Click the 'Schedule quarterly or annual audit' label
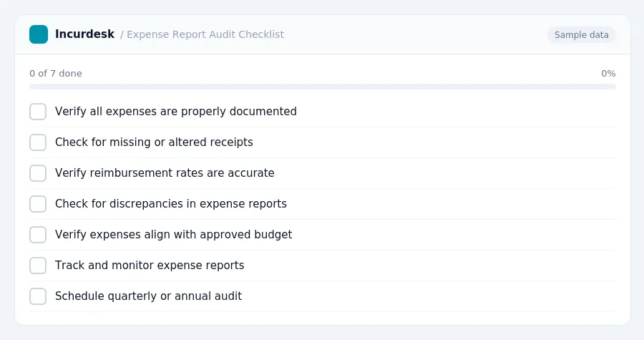The height and width of the screenshot is (340, 644). tap(148, 296)
